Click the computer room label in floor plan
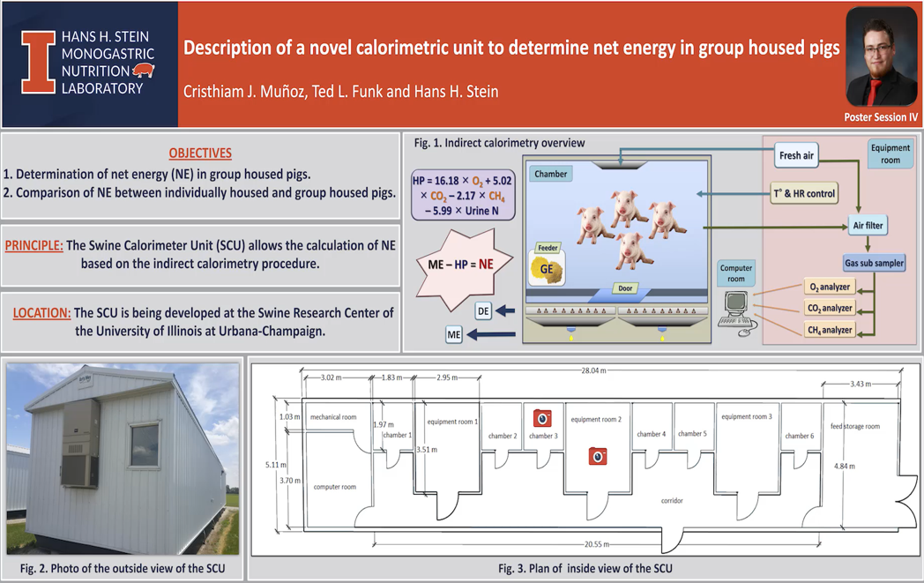924x583 pixels. pos(335,487)
